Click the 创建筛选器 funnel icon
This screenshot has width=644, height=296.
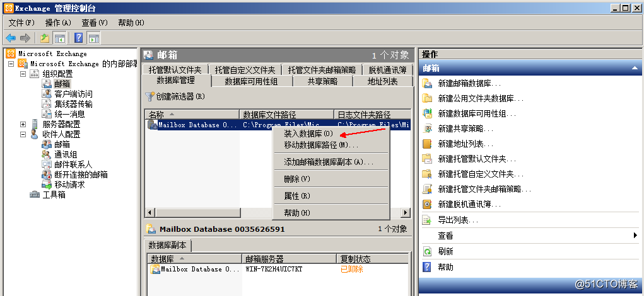click(150, 97)
